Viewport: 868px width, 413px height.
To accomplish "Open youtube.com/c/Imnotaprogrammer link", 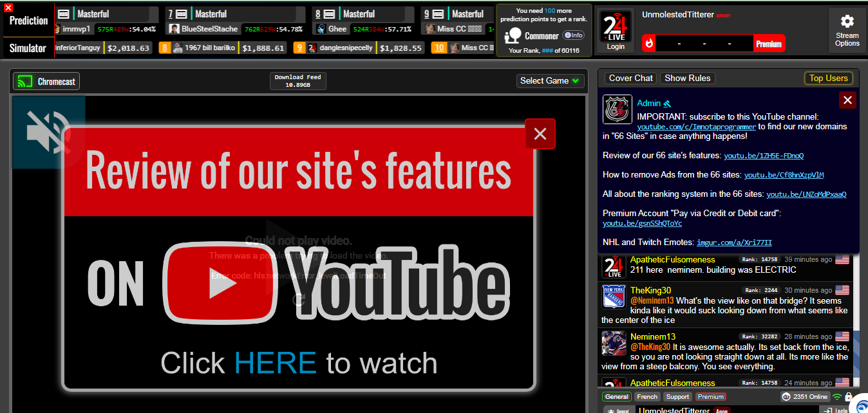I will click(697, 127).
